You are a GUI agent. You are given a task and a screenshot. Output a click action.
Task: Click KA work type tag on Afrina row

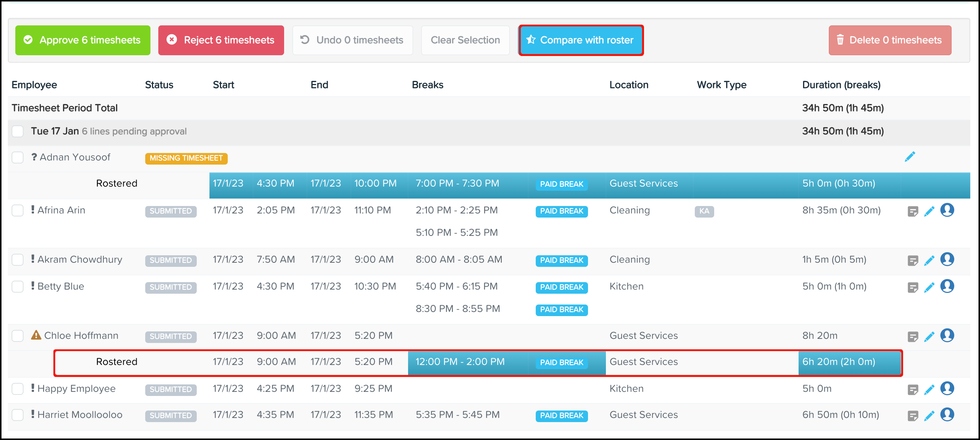(704, 211)
